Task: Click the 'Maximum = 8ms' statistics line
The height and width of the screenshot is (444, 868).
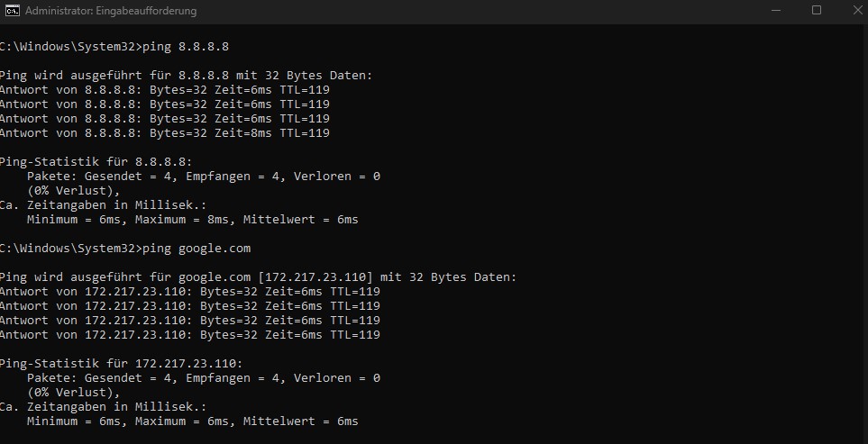Action: click(x=193, y=220)
